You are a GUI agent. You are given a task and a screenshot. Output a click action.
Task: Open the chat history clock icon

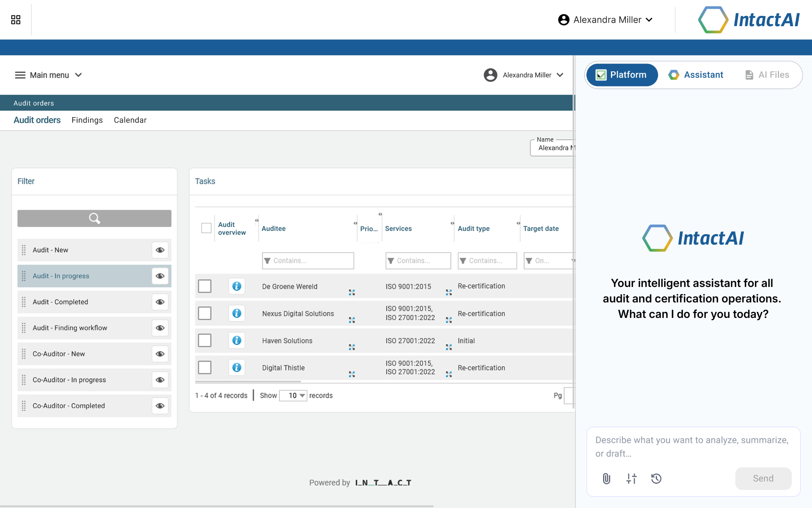656,479
